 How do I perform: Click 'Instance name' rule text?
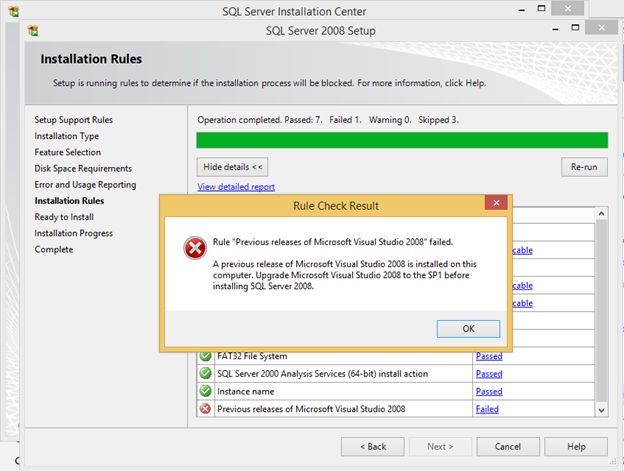pos(246,391)
